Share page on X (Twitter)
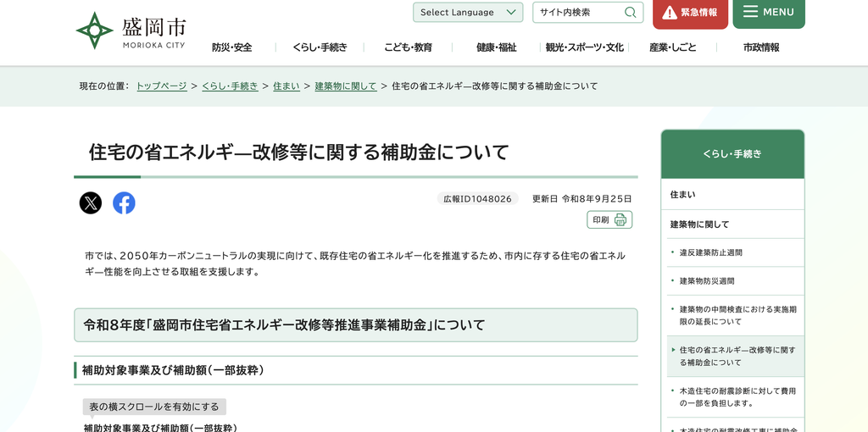The height and width of the screenshot is (432, 868). pos(90,203)
